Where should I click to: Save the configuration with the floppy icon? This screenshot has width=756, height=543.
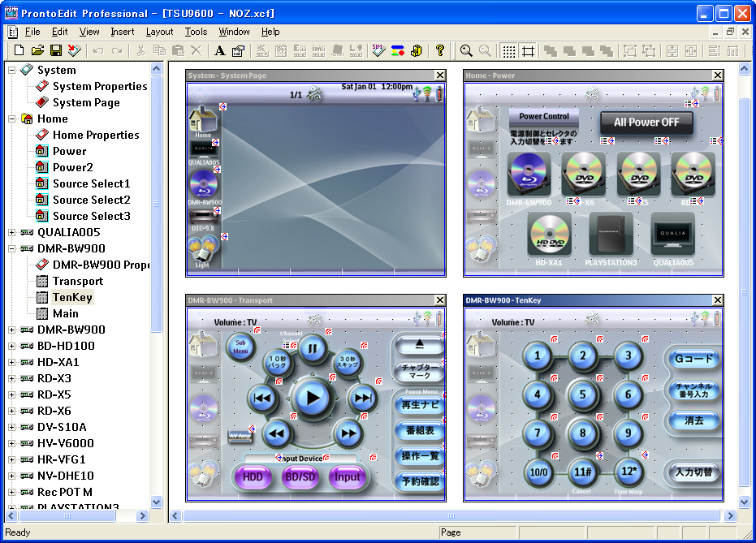coord(56,51)
